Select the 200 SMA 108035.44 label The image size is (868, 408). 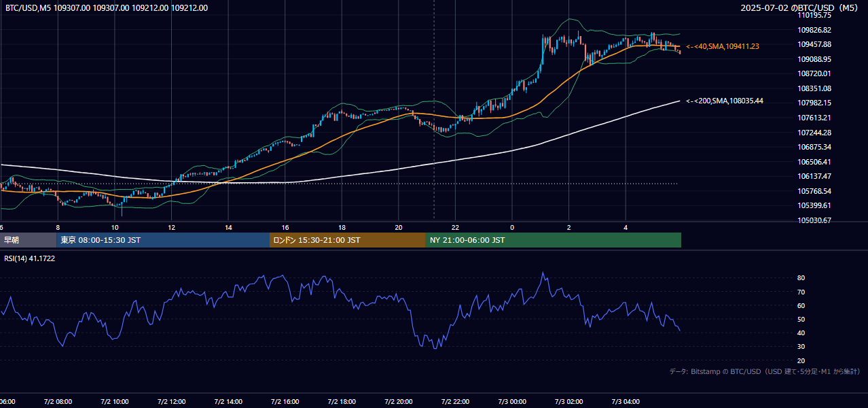[x=725, y=101]
